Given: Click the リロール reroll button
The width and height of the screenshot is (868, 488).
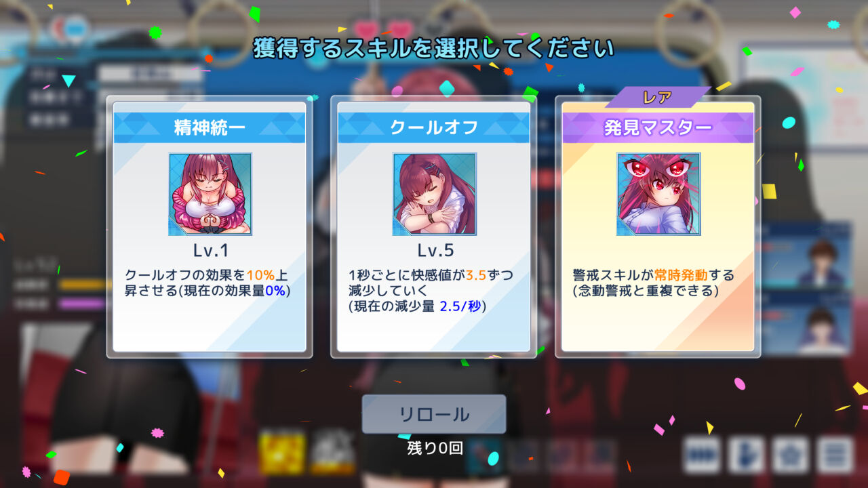Looking at the screenshot, I should pos(434,414).
